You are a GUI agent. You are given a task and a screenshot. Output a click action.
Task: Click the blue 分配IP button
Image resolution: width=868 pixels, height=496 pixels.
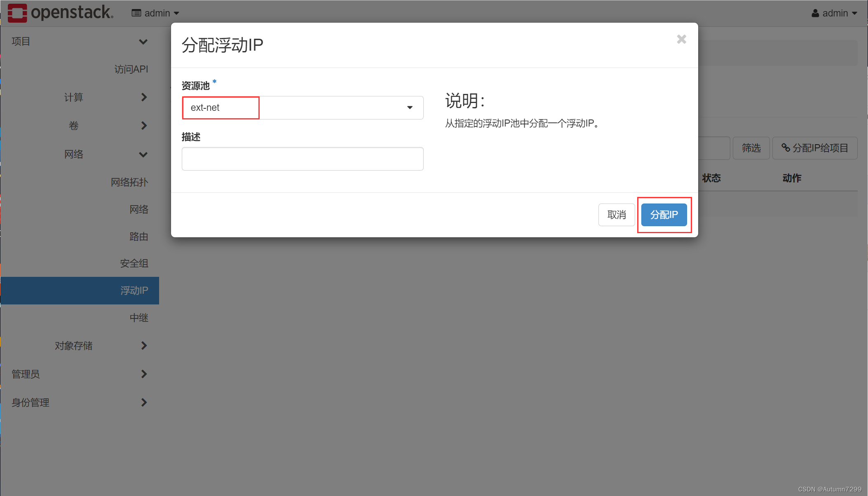(664, 215)
